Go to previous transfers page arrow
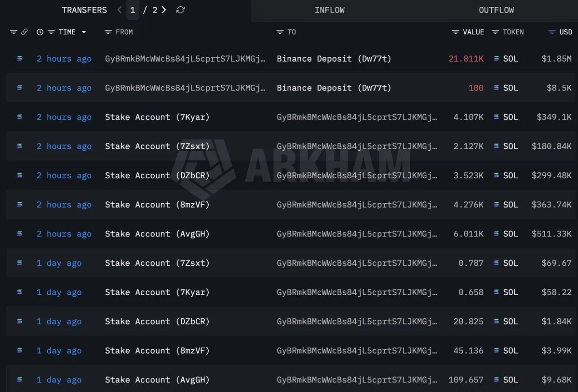Viewport: 578px width, 392px height. (x=120, y=10)
